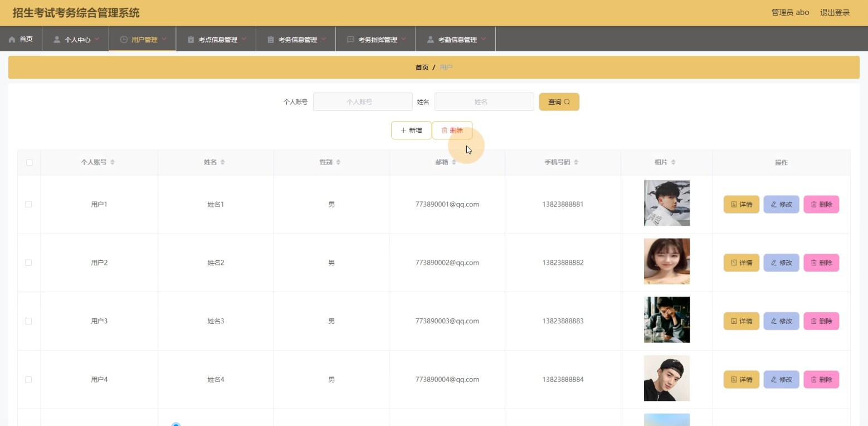Open the photo thumbnail of 用户2
The height and width of the screenshot is (426, 868).
tap(666, 262)
